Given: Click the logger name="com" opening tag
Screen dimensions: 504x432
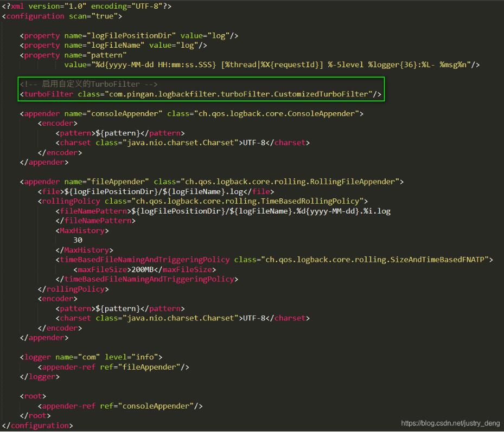Looking at the screenshot, I should [91, 357].
